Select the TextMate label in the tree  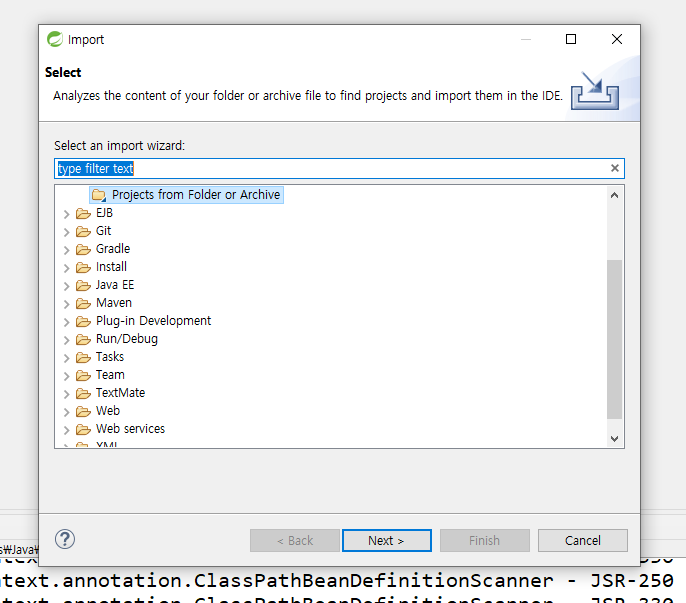click(x=120, y=393)
